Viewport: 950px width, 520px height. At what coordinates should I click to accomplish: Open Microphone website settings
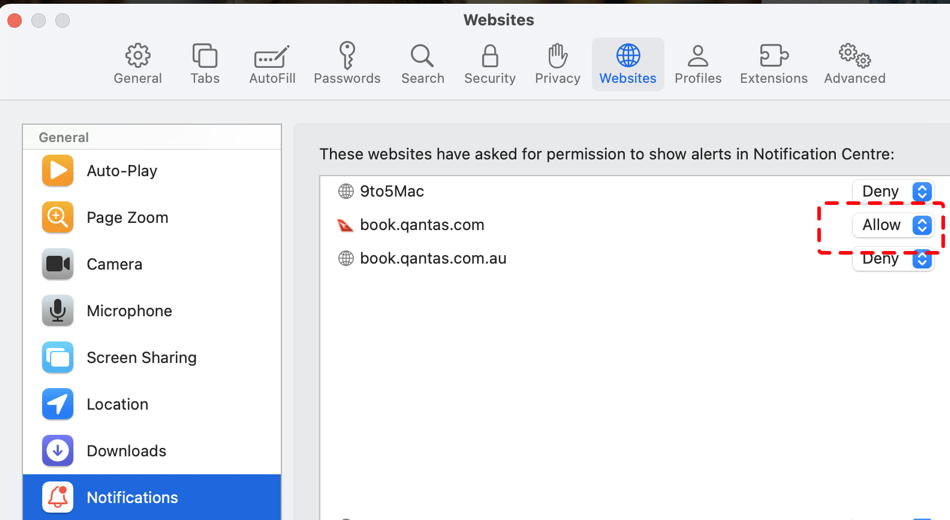click(x=129, y=311)
